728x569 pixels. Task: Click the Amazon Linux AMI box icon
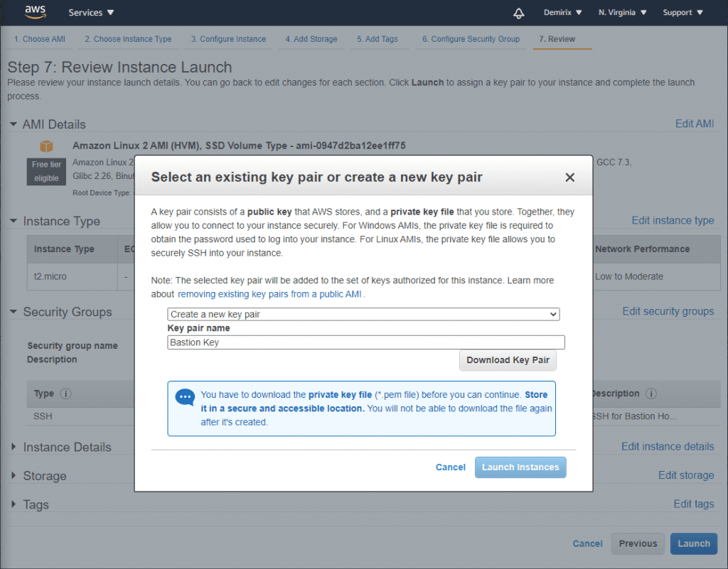(x=46, y=146)
